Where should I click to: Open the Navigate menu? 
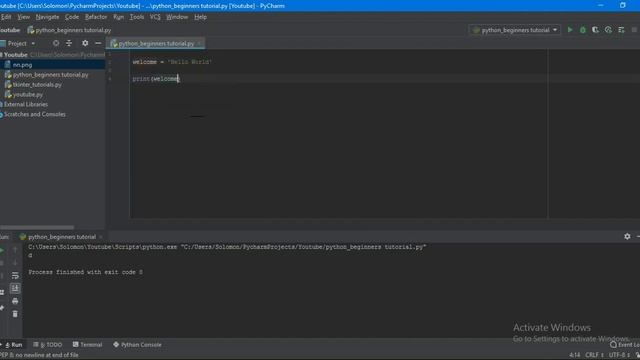(47, 17)
